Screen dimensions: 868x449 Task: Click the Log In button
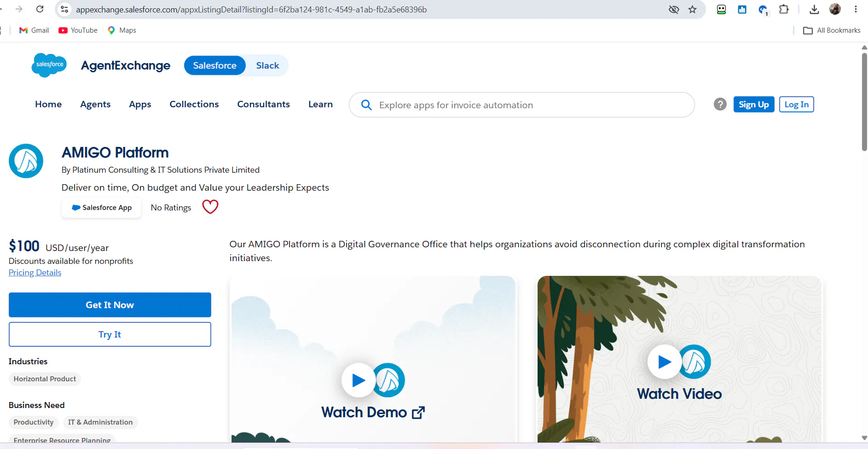pos(796,105)
